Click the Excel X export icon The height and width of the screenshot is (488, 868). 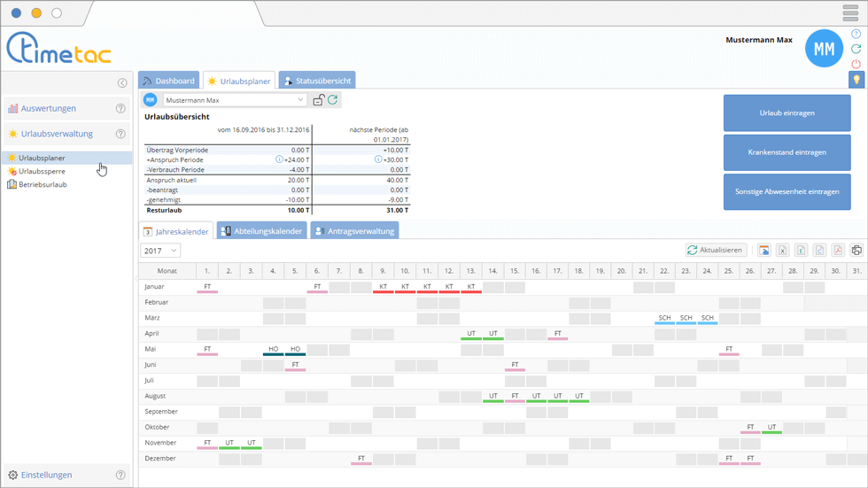pos(782,251)
